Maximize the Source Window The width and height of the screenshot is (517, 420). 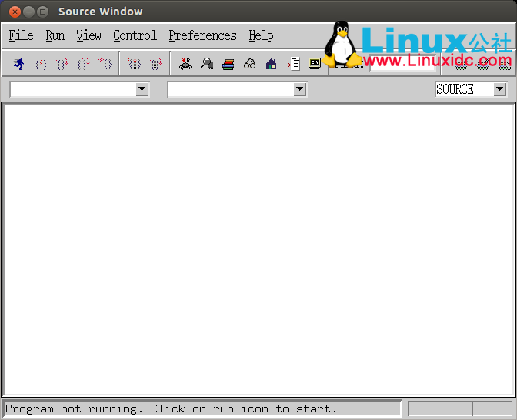[42, 12]
